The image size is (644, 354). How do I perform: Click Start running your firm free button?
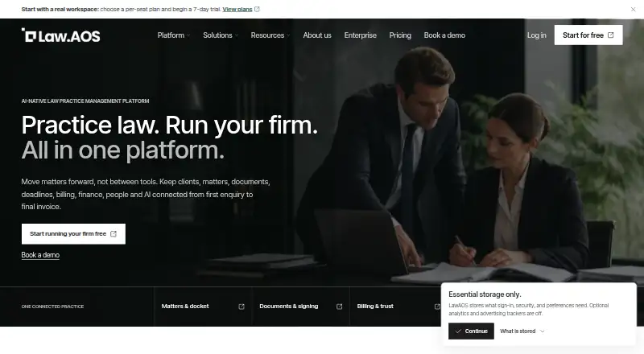click(x=73, y=233)
